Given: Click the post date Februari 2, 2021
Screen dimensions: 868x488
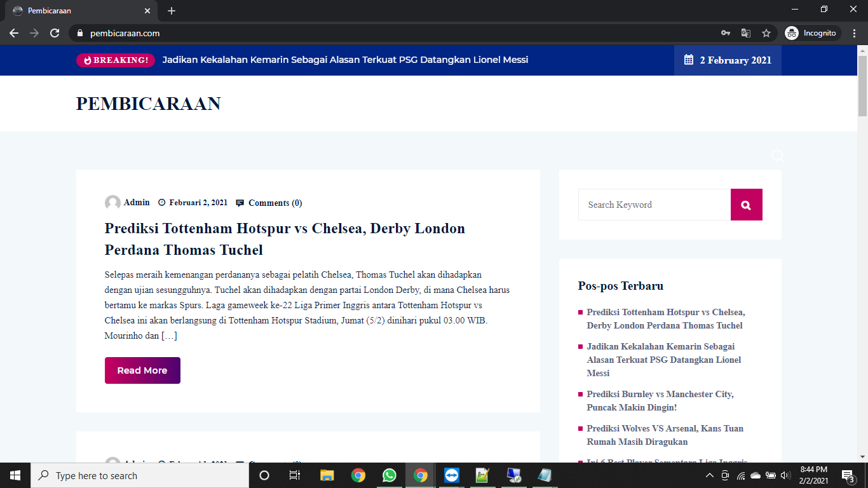Looking at the screenshot, I should [x=198, y=203].
